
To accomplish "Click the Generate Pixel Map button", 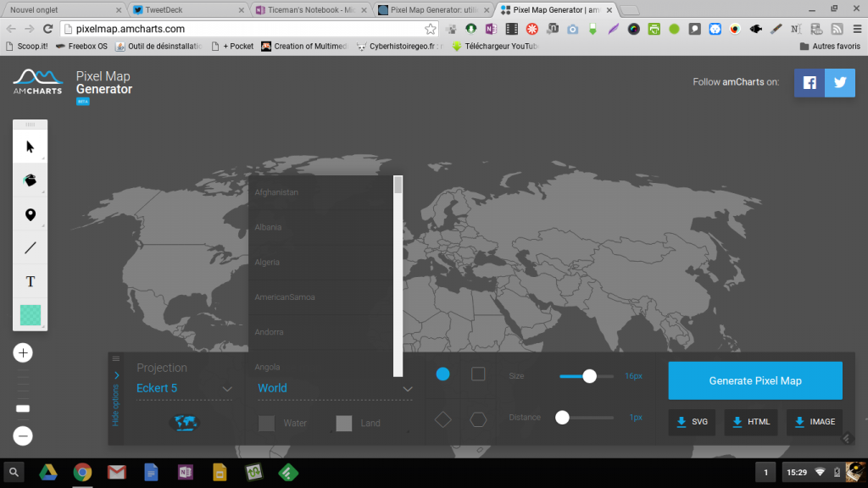I will 755,380.
